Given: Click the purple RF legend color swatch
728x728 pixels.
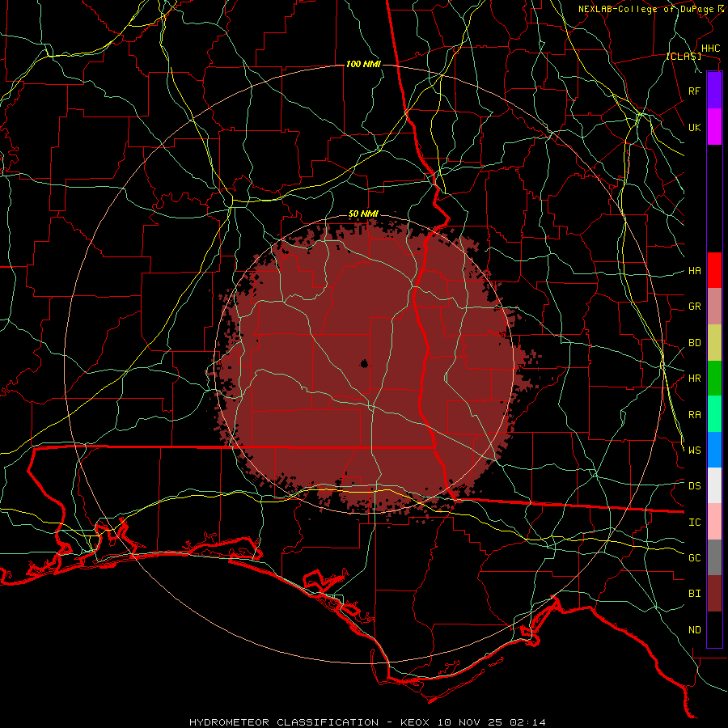Looking at the screenshot, I should [714, 91].
